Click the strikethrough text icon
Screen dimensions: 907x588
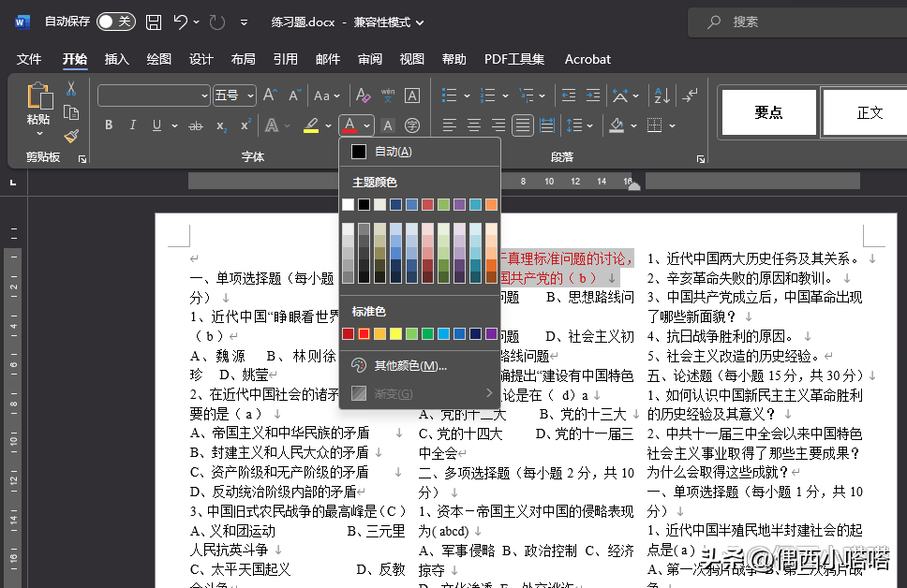[196, 125]
